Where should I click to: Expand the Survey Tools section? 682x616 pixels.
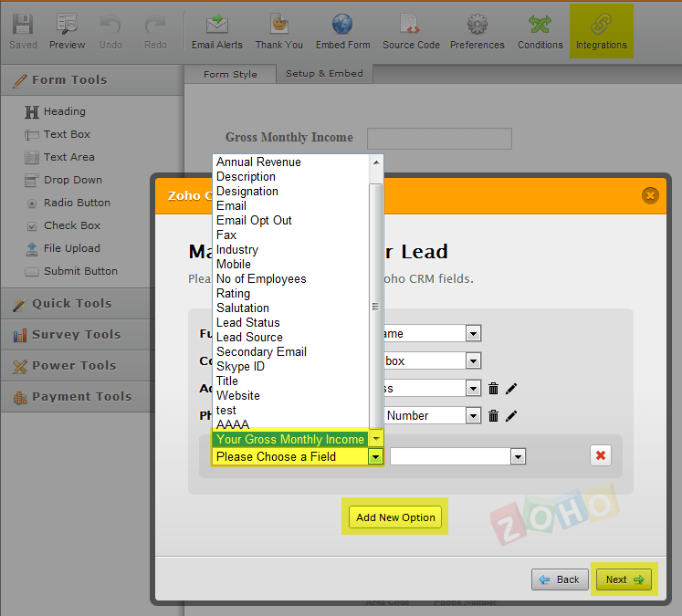(79, 334)
